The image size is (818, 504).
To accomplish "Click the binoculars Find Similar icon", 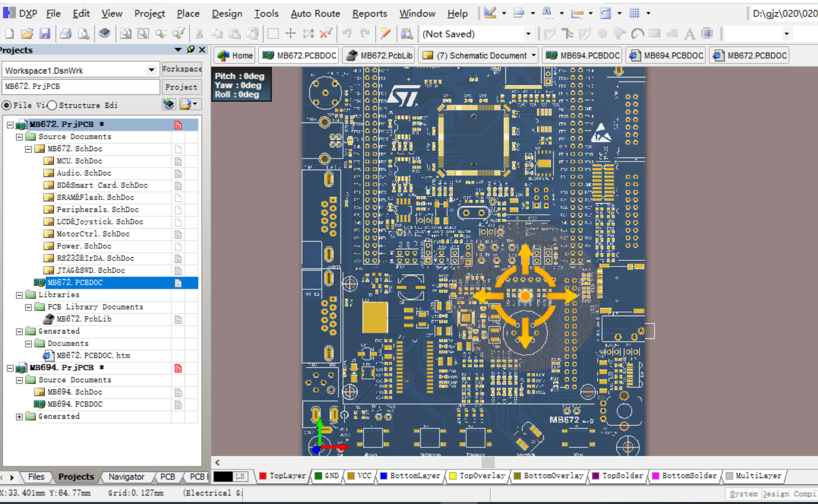I will pos(548,13).
